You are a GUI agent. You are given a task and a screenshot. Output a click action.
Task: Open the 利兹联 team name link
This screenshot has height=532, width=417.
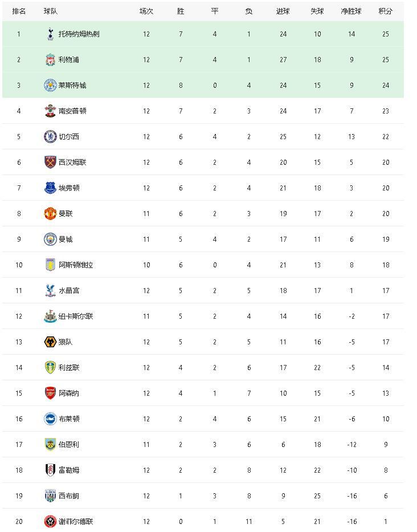[x=69, y=367]
